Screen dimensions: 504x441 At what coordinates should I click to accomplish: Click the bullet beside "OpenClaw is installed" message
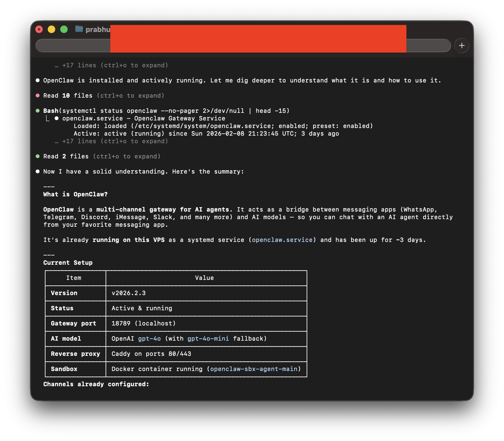point(38,80)
